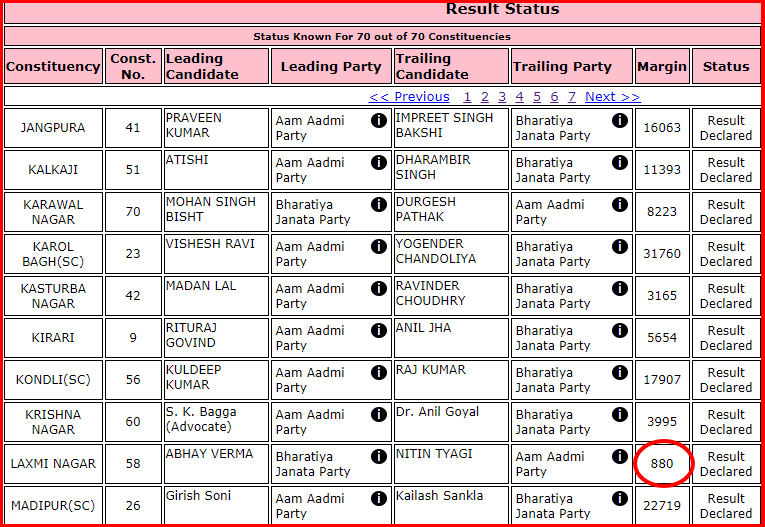This screenshot has width=765, height=527.
Task: Click the margin value 16063
Action: click(x=662, y=128)
